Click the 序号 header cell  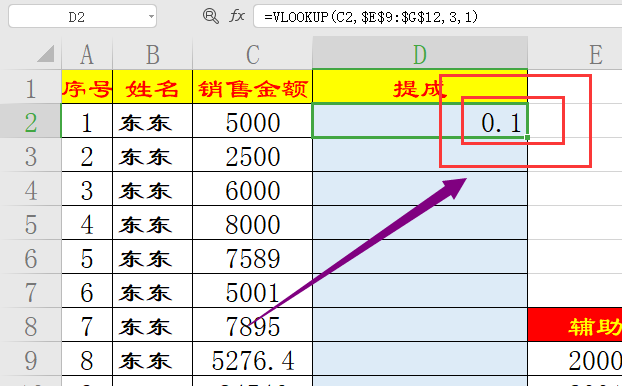(x=87, y=87)
